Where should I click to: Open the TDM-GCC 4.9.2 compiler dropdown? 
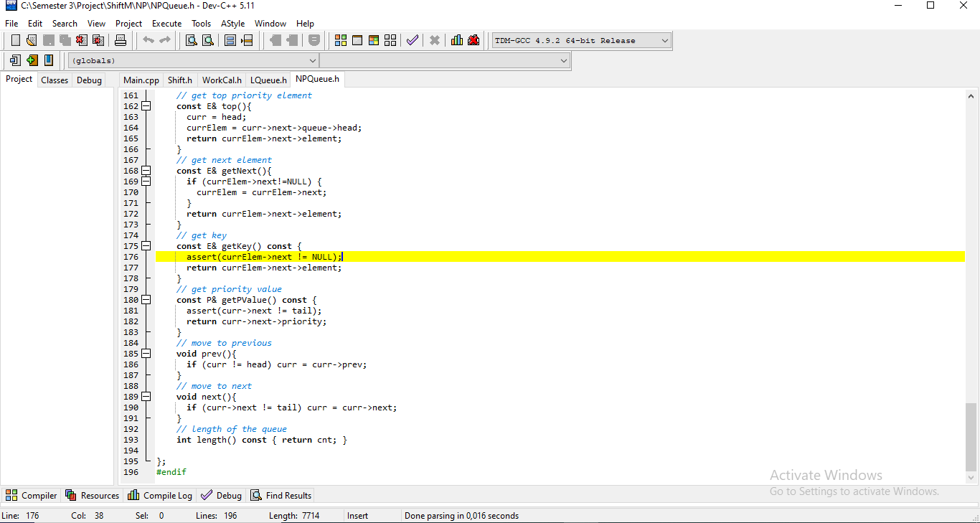582,40
